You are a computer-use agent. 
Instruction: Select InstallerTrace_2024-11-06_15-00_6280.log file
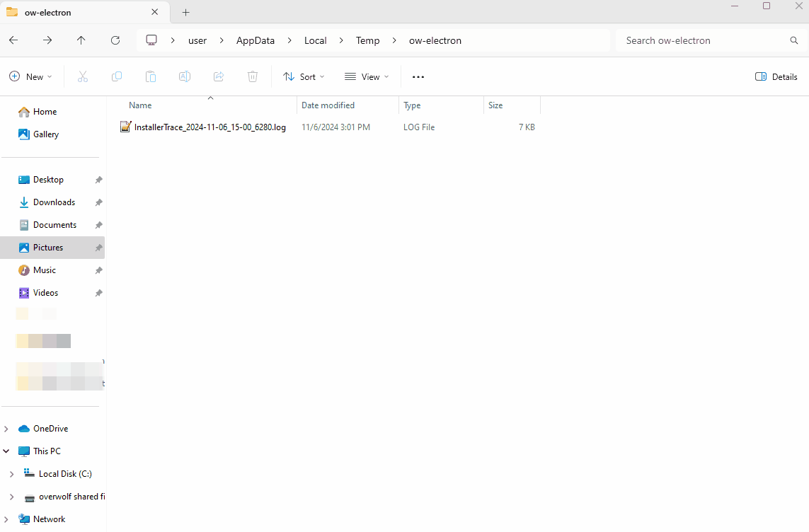(x=210, y=127)
